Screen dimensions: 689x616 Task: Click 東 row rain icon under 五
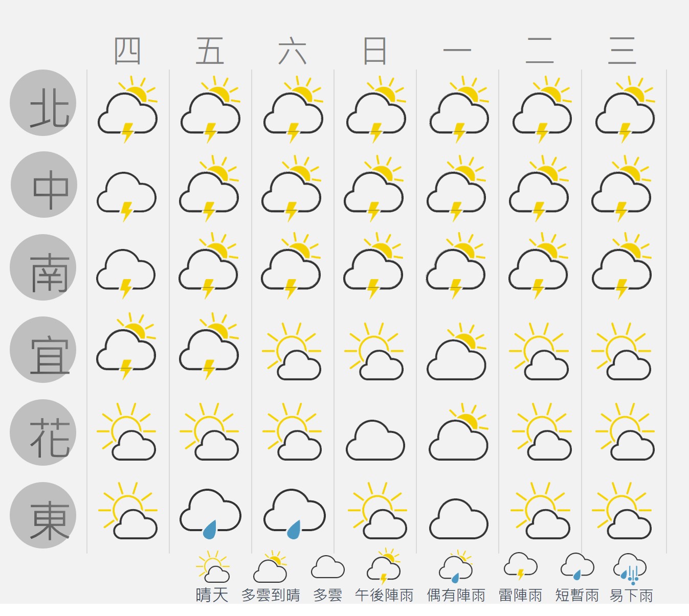(x=210, y=514)
